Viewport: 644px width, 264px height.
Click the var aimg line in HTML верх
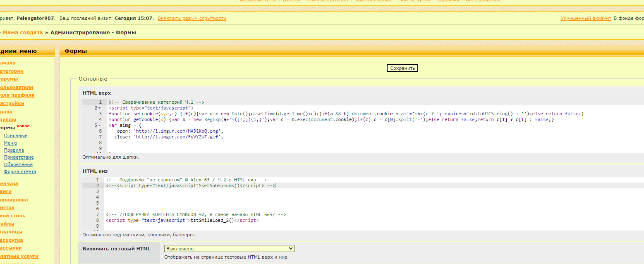tap(125, 125)
